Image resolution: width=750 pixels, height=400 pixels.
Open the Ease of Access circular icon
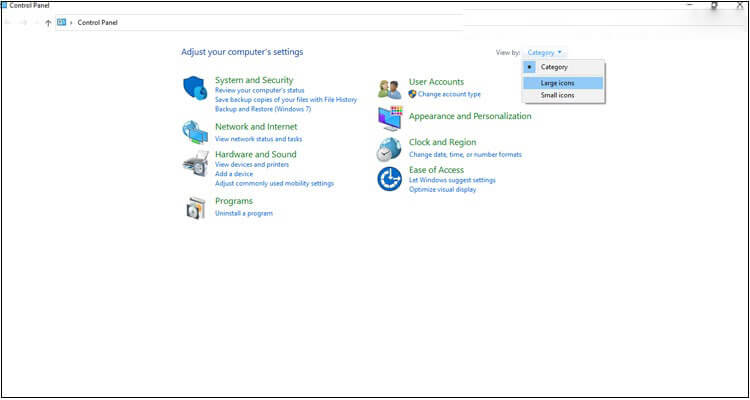point(389,179)
